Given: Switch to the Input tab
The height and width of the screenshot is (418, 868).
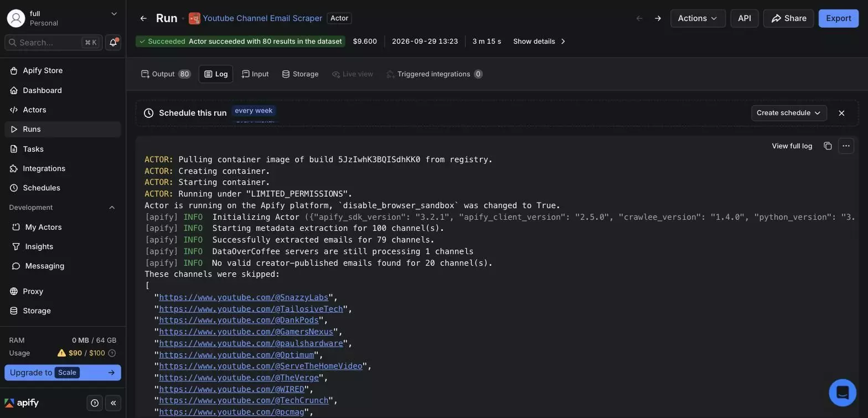Looking at the screenshot, I should [x=255, y=74].
